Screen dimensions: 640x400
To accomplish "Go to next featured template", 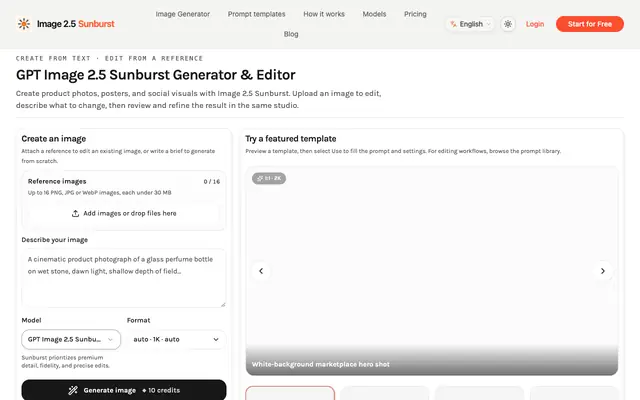I will pos(602,271).
